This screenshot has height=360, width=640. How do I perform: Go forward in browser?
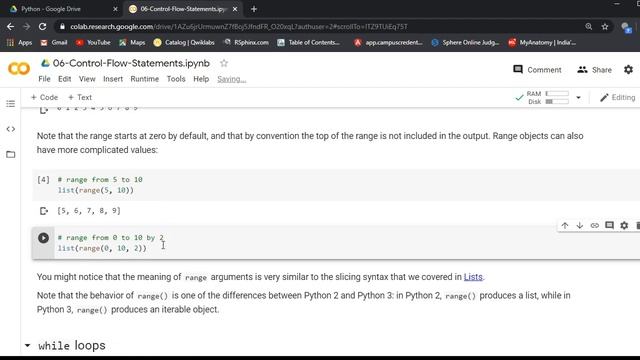tap(27, 27)
